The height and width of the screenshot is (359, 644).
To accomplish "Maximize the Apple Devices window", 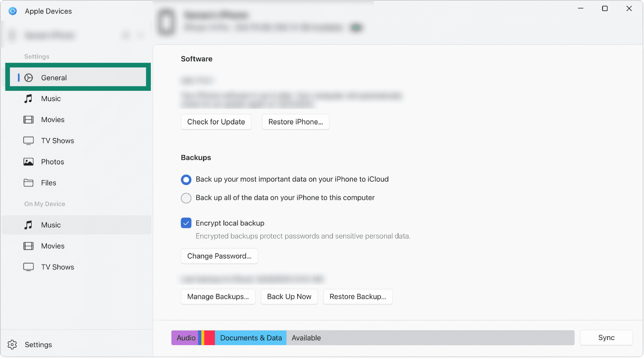I will point(605,8).
